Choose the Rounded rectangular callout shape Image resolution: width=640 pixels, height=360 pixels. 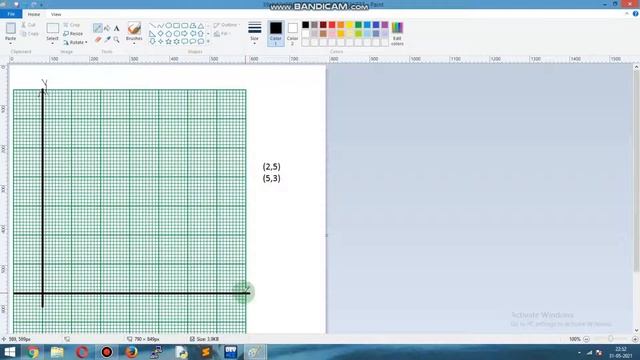pyautogui.click(x=184, y=42)
